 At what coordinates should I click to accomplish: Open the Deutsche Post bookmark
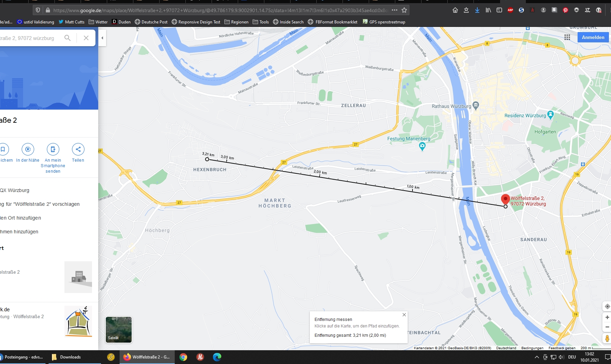click(x=151, y=22)
